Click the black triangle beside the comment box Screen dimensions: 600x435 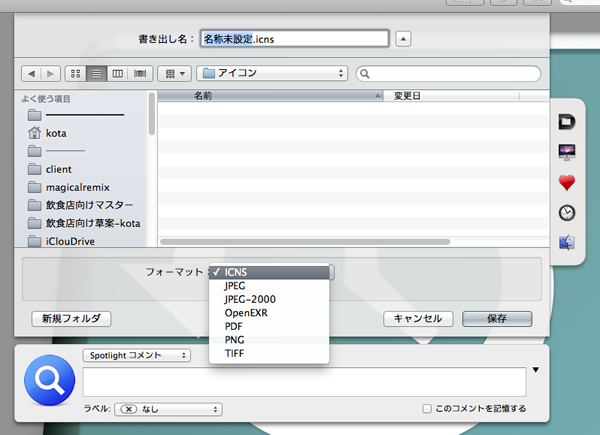[536, 370]
